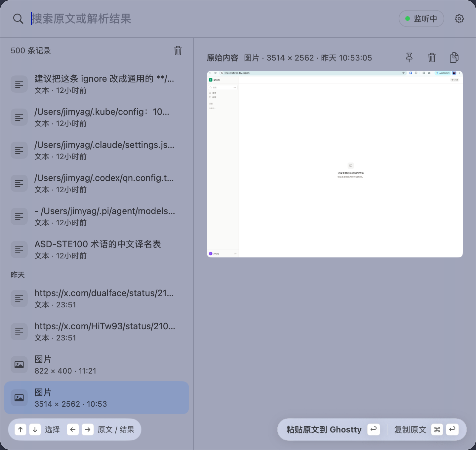Click text icon of .kube/config entry

(19, 117)
